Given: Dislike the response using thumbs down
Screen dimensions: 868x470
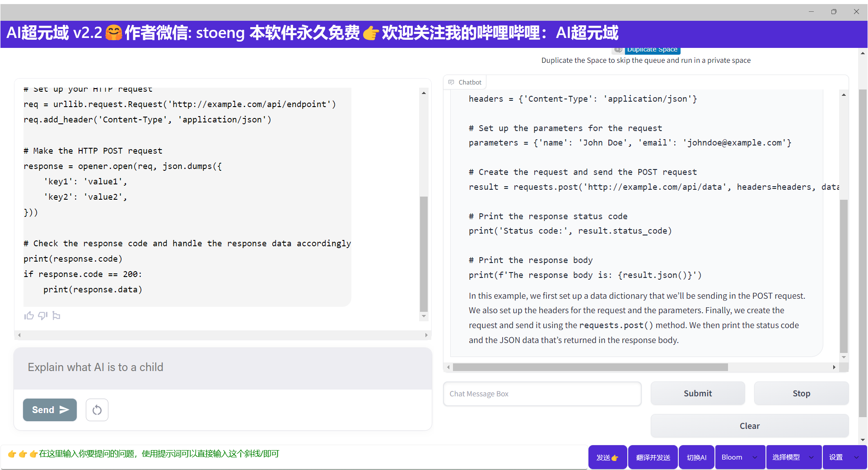Looking at the screenshot, I should tap(42, 315).
